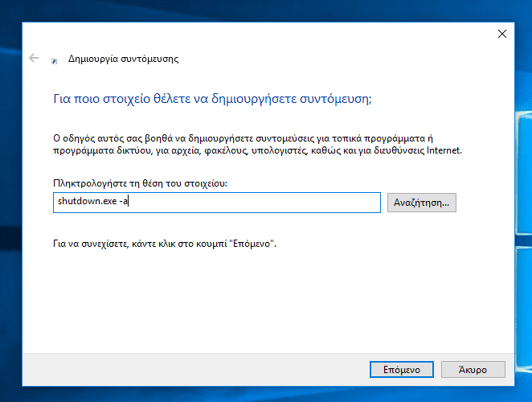Image resolution: width=532 pixels, height=402 pixels.
Task: Click the hint text 'Για να συνεχίσετε, κάντε κλικ στο κουμπί'
Action: [141, 244]
